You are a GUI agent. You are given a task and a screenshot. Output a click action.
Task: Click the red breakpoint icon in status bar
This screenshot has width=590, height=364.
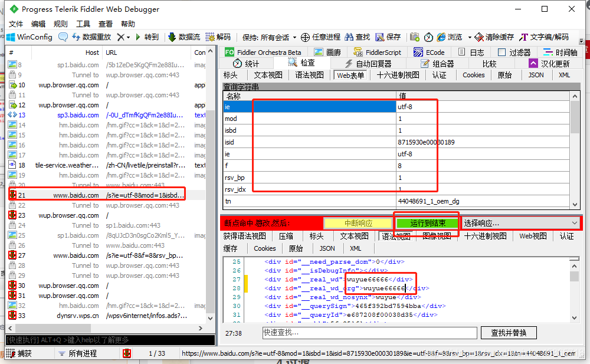pos(127,353)
